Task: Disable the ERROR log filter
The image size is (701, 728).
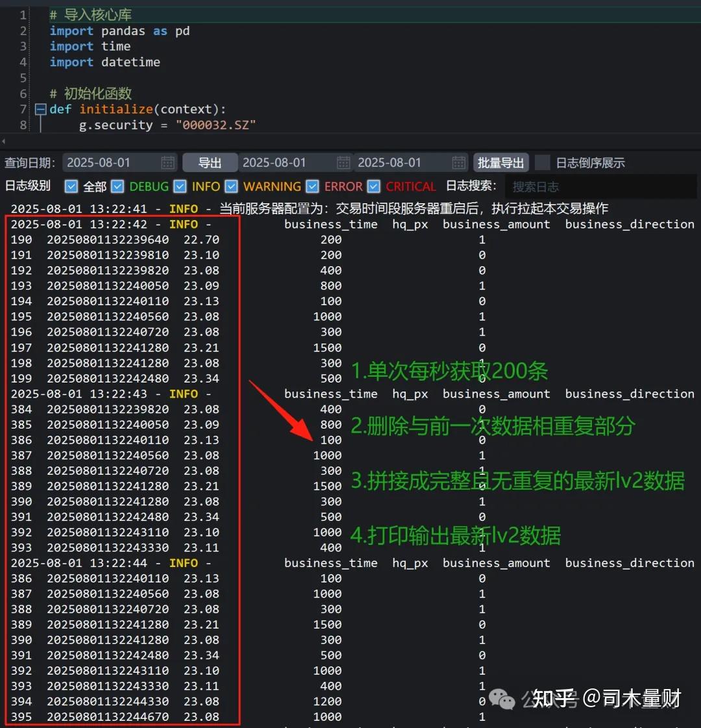Action: coord(312,186)
